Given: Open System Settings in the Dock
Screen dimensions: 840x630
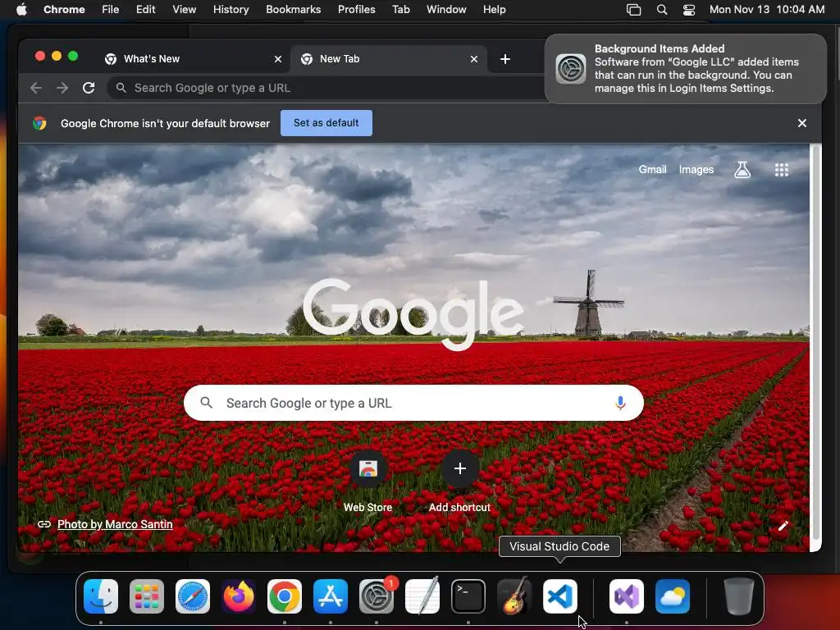Looking at the screenshot, I should [x=377, y=596].
